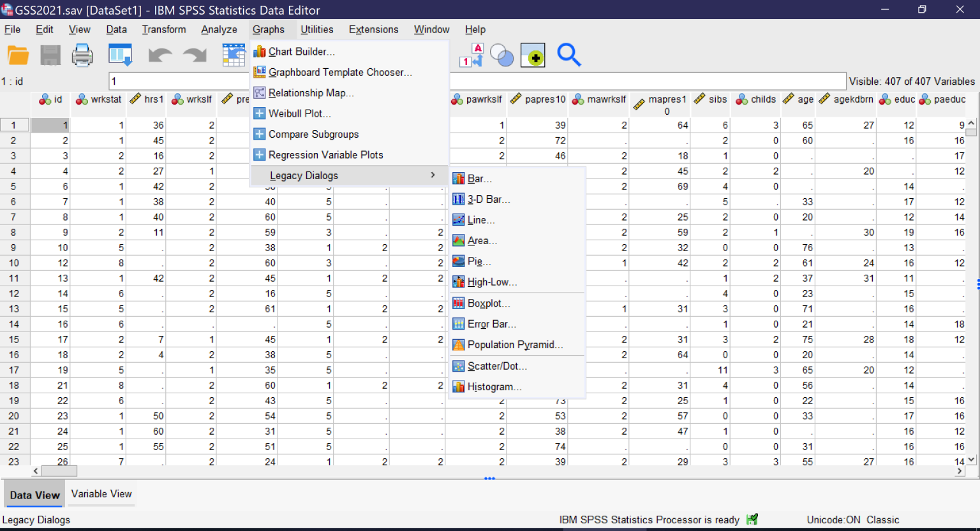The width and height of the screenshot is (980, 531).
Task: Switch to the Data View tab
Action: coord(34,495)
